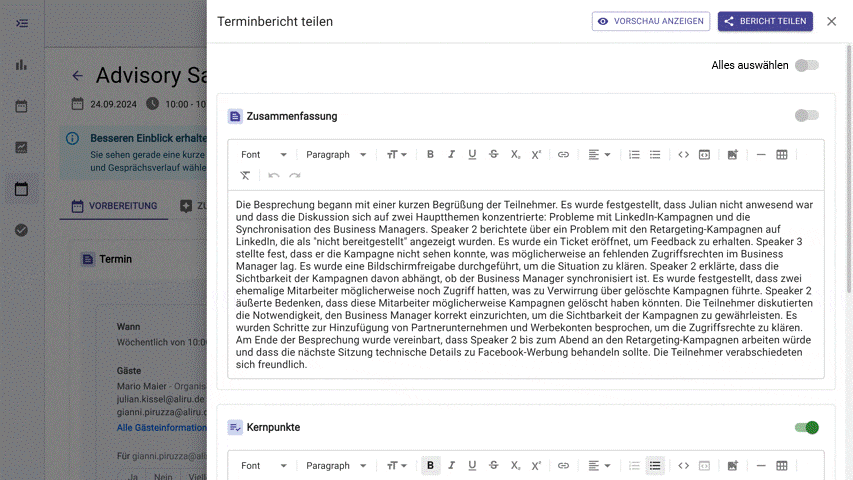The width and height of the screenshot is (853, 480).
Task: Open Font dropdown in Zusammenfassung toolbar
Action: tap(264, 155)
